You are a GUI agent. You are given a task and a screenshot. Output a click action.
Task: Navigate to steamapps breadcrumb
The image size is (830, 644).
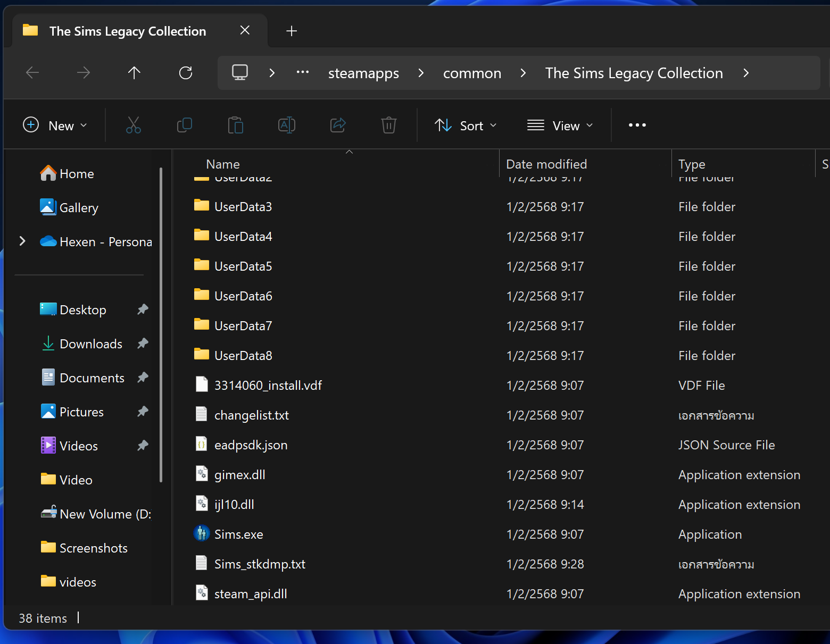pyautogui.click(x=363, y=73)
